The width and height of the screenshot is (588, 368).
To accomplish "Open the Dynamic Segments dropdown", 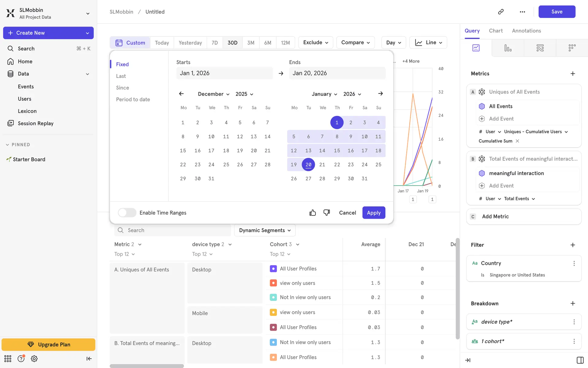I will 265,230.
